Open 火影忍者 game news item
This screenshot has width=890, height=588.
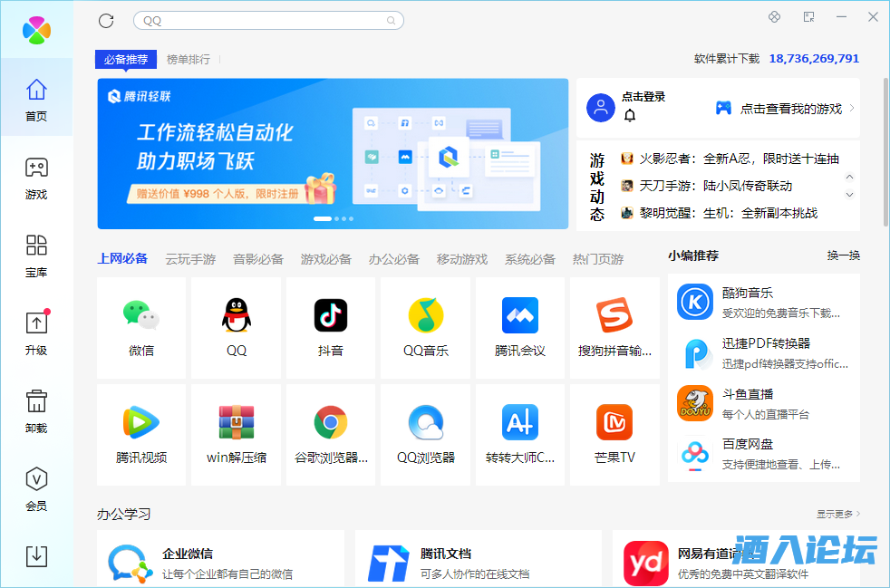pyautogui.click(x=730, y=159)
